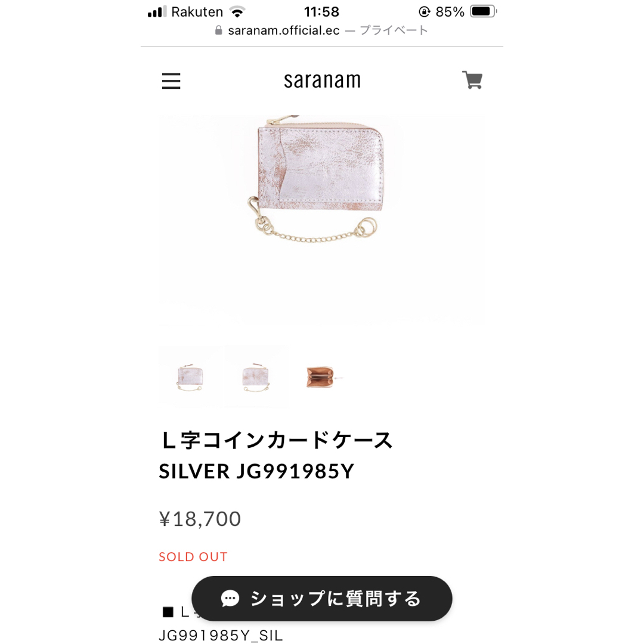
Task: Click the chat bubble icon
Action: [x=230, y=599]
